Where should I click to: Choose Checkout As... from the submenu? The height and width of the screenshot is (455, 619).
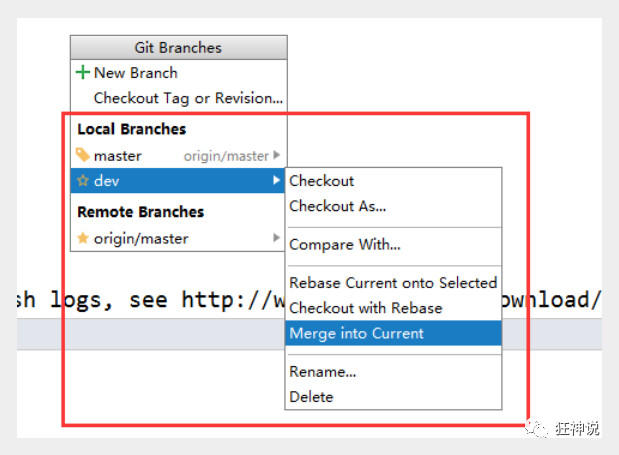(393, 206)
